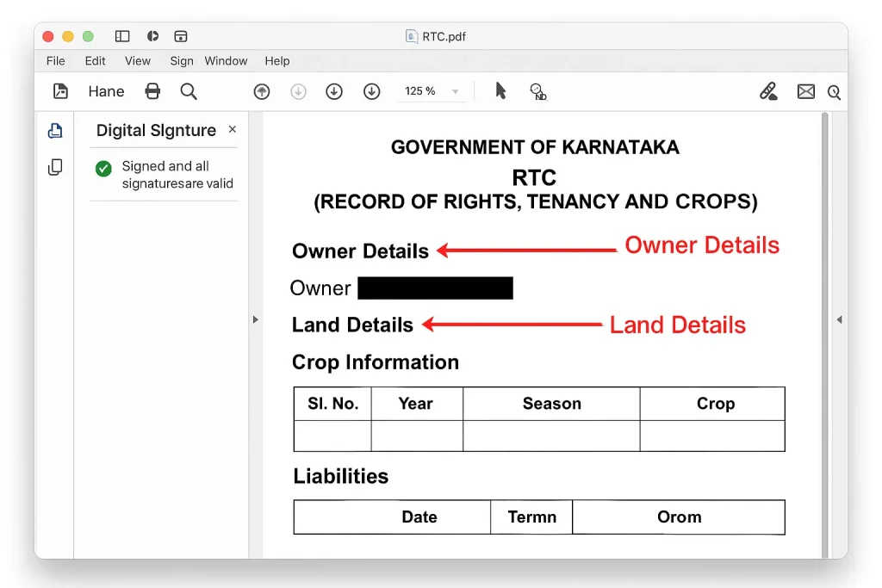Open the Search tool in the toolbar

click(x=189, y=91)
